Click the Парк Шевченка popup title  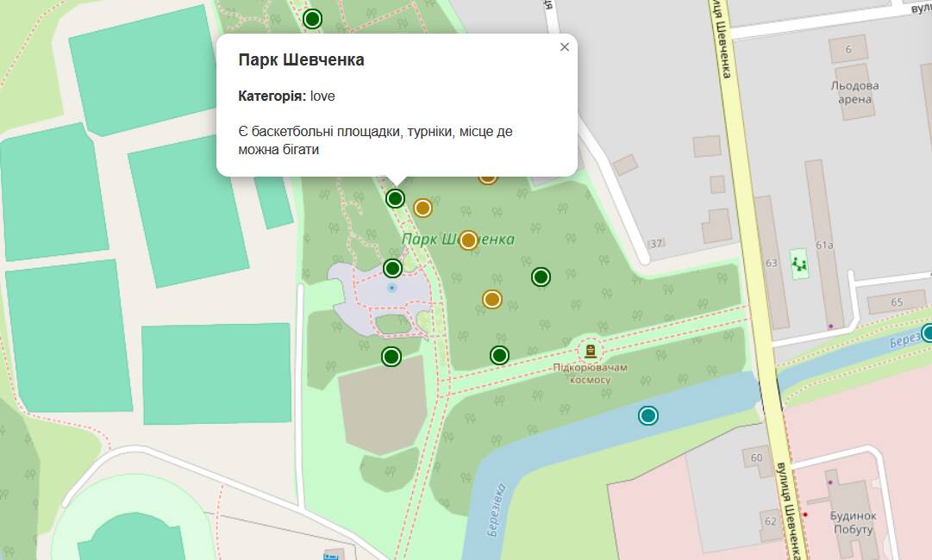(301, 60)
